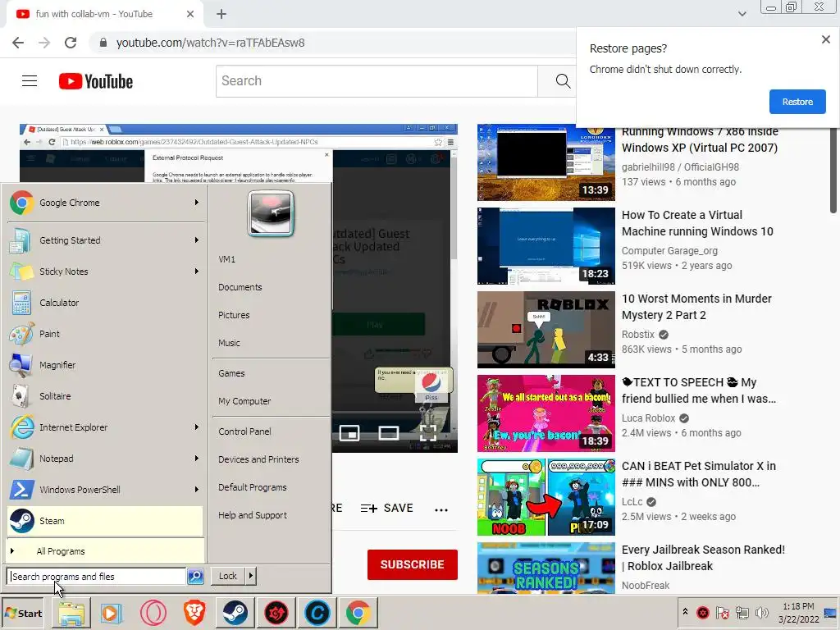Click Search programs and files field

point(97,577)
